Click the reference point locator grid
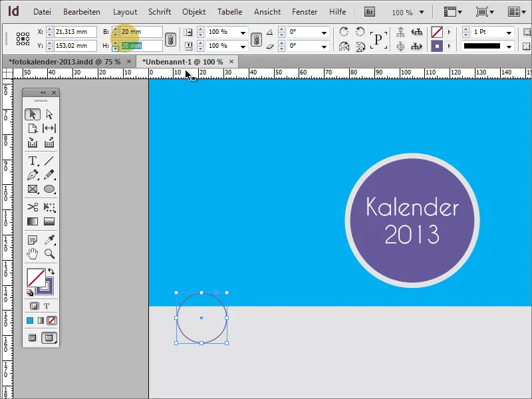Screen dimensions: 532x399 23,39
